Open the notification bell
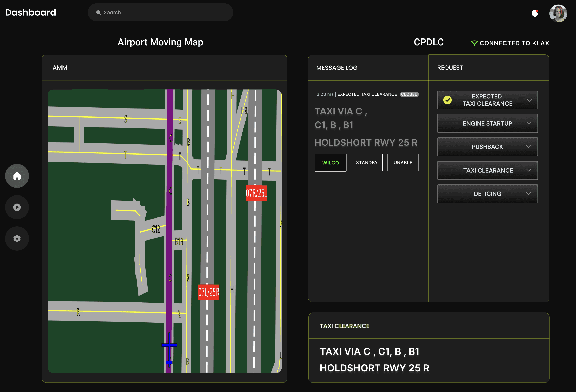 (535, 13)
